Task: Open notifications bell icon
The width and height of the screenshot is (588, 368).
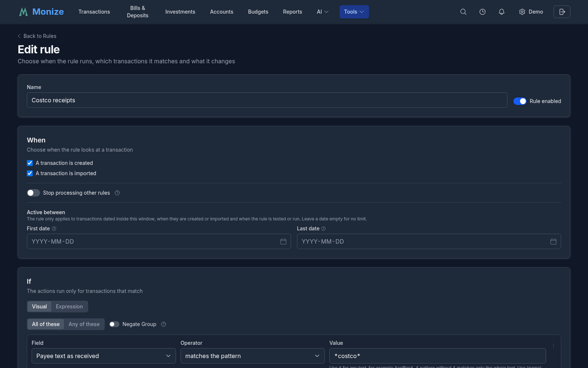Action: coord(502,12)
